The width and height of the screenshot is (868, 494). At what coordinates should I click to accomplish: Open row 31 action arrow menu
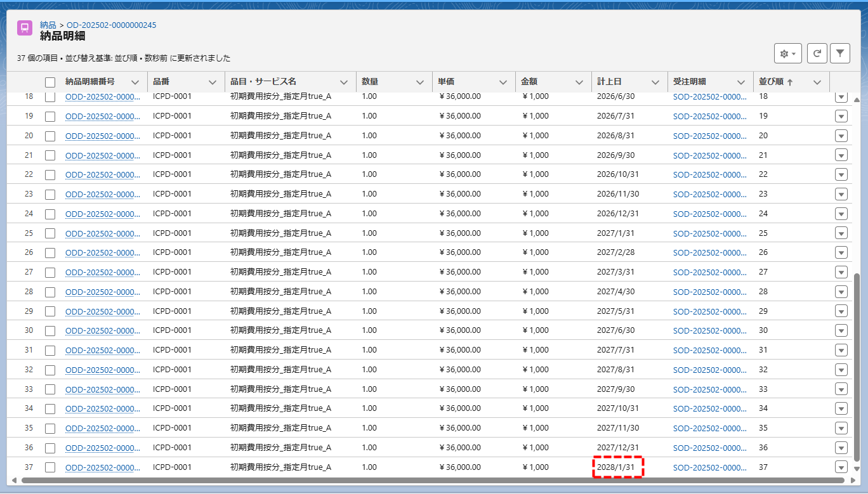(x=841, y=350)
